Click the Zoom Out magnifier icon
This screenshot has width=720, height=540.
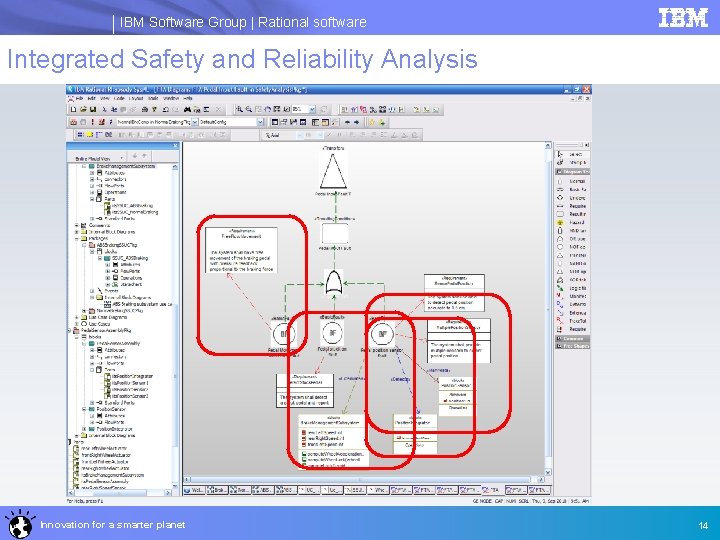(x=248, y=109)
